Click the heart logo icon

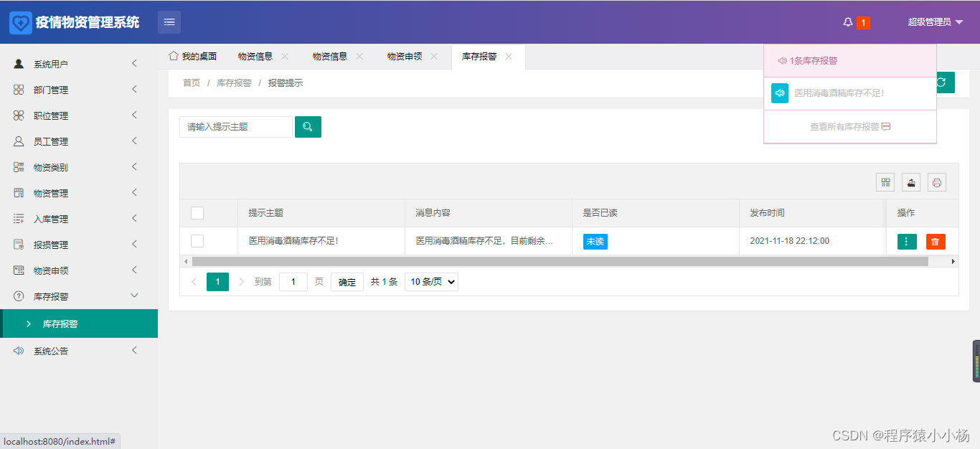21,22
